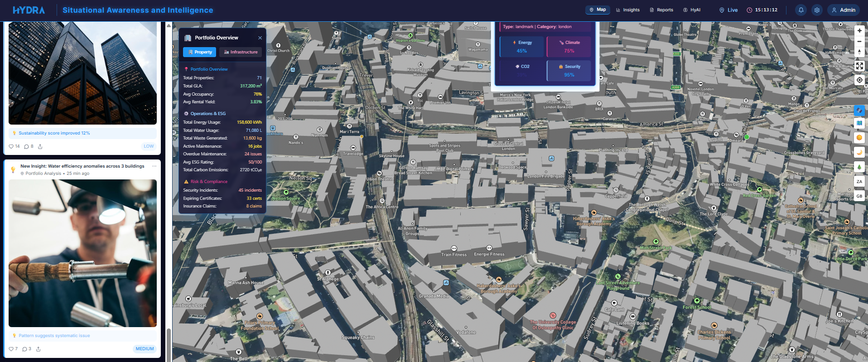Enable the moon night mode

(859, 152)
